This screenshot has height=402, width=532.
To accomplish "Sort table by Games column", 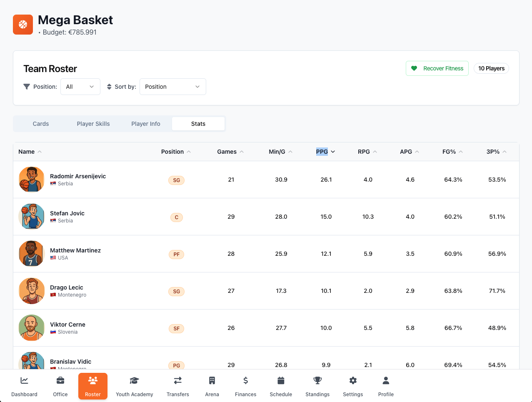I will coord(230,152).
